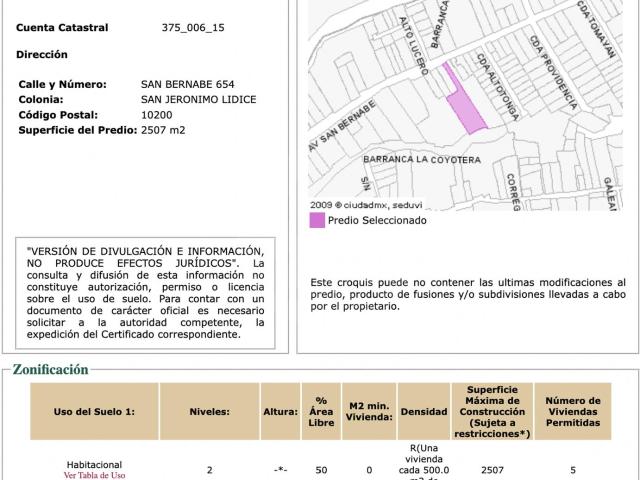
Task: Open the 'Ver Tabla de Uso' link
Action: (x=94, y=475)
